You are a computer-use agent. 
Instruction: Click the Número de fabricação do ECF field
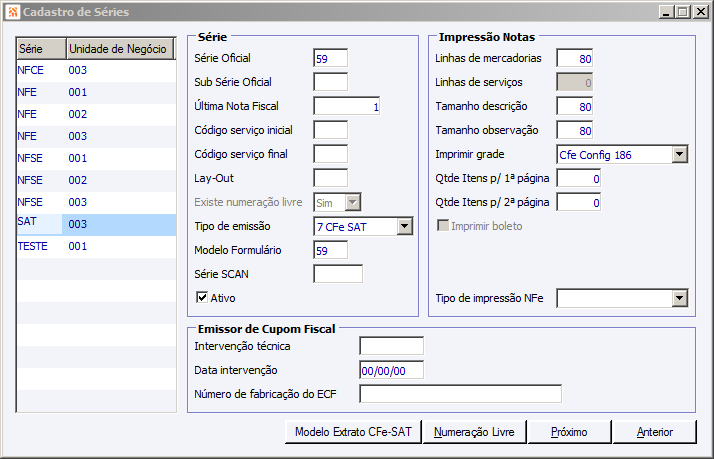(x=460, y=393)
